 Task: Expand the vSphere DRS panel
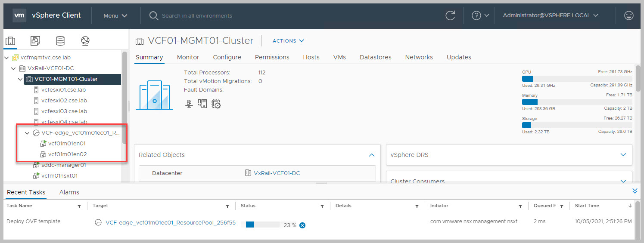(x=623, y=155)
